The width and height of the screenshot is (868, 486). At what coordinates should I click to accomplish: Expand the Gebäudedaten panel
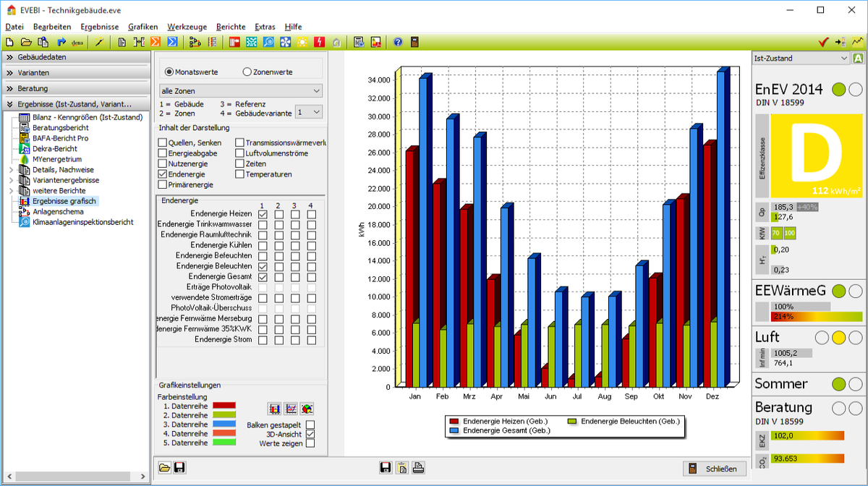pyautogui.click(x=76, y=57)
